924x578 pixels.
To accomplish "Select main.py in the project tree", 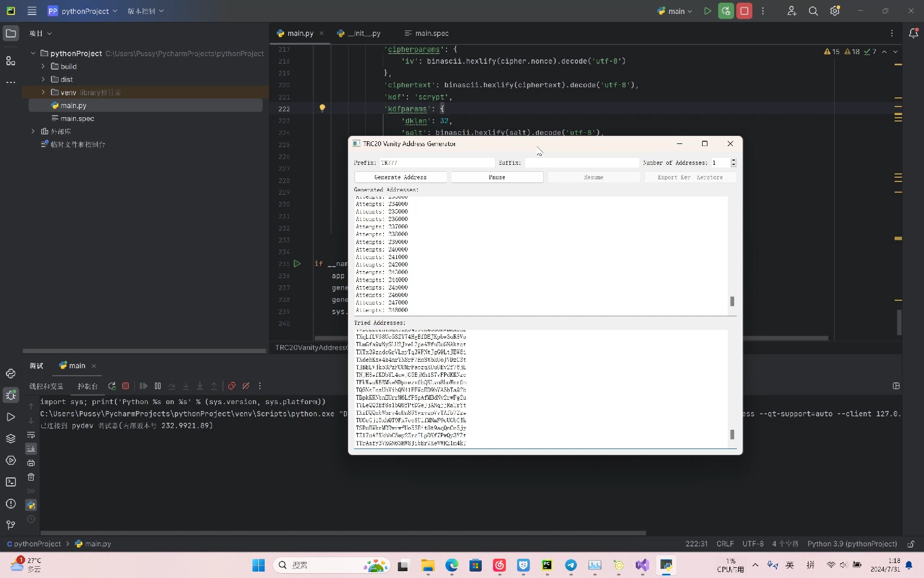I will (x=73, y=105).
